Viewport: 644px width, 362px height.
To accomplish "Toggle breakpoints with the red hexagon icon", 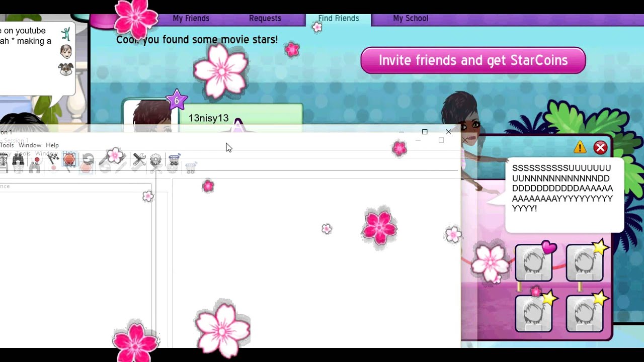I will (x=69, y=160).
